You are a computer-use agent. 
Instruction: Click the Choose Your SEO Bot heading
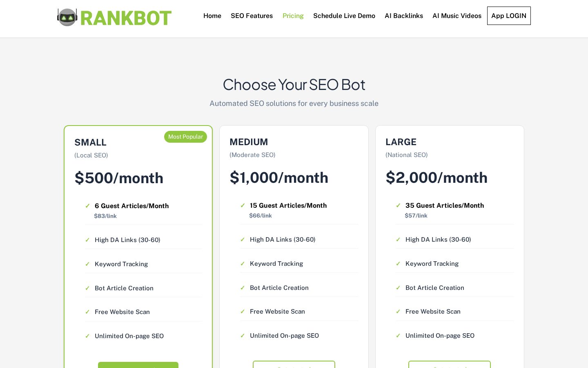tap(294, 85)
